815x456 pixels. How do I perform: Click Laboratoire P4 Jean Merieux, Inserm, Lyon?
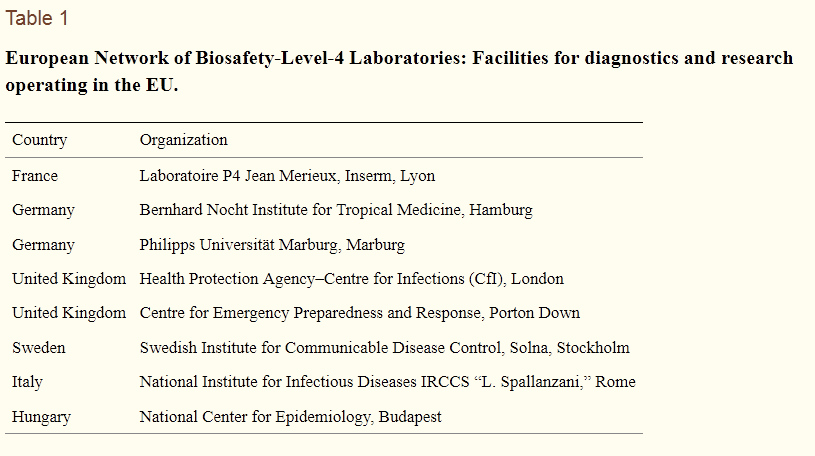[287, 176]
